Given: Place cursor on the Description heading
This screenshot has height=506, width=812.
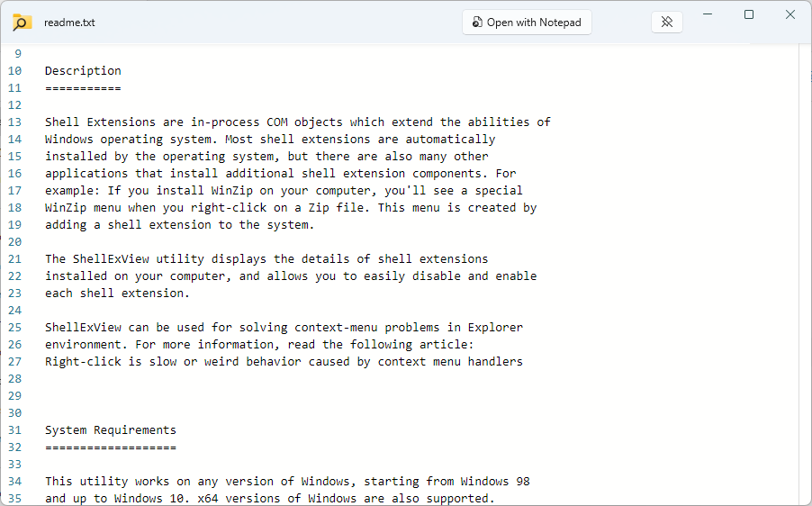Looking at the screenshot, I should click(83, 71).
